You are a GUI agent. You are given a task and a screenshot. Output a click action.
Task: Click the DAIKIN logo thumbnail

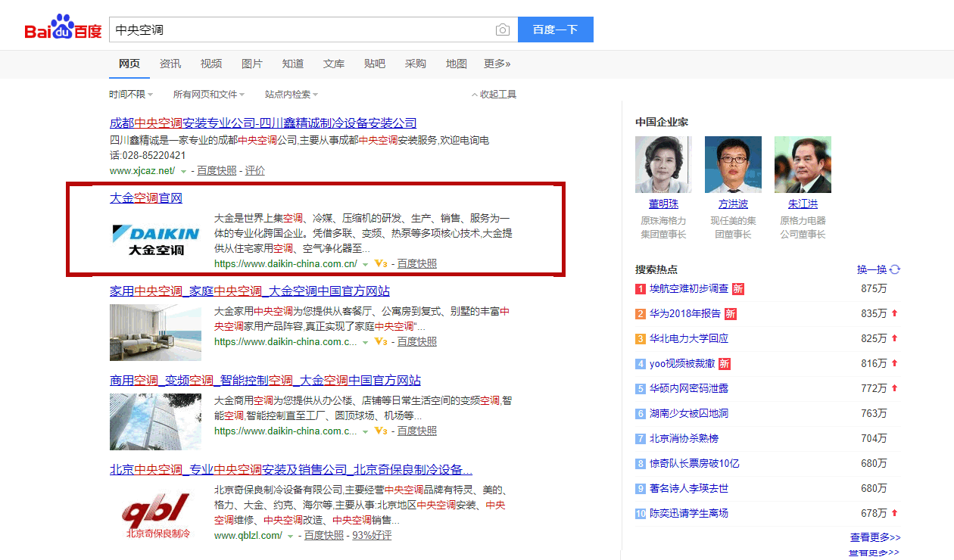[x=155, y=239]
